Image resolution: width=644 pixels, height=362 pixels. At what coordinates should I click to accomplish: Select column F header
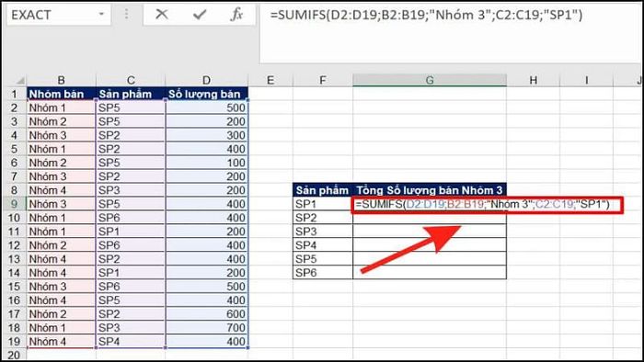323,80
